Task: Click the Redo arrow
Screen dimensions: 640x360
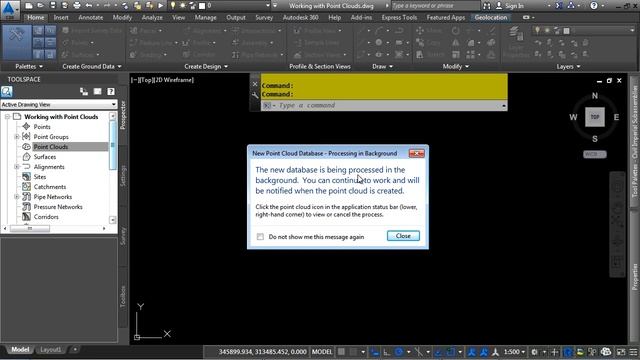Action: (x=107, y=6)
